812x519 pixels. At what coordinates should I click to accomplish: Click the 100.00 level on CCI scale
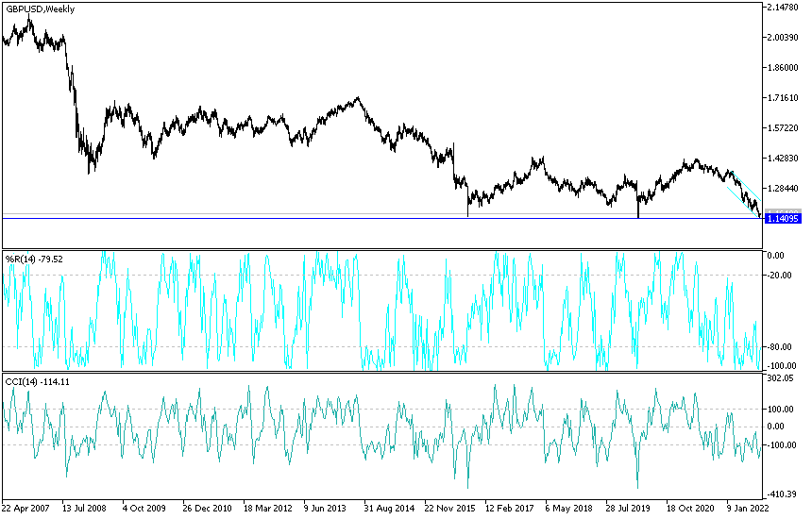(781, 410)
